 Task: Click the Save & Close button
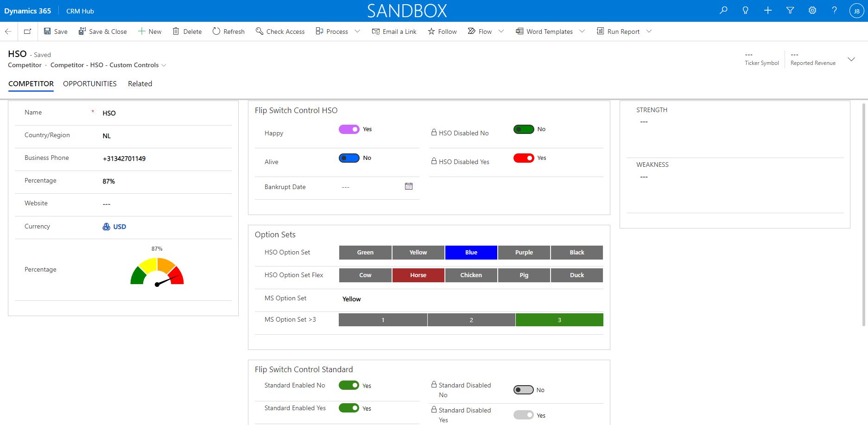pyautogui.click(x=102, y=32)
